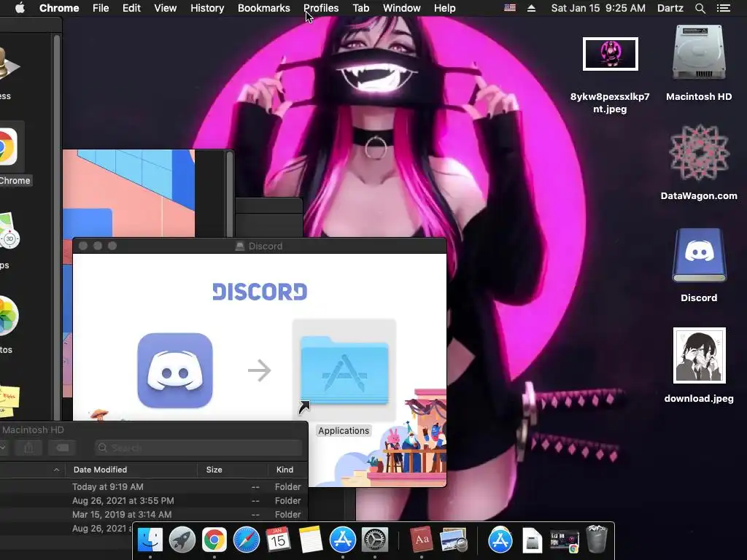Viewport: 747px width, 560px height.
Task: Open the History menu
Action: click(207, 8)
